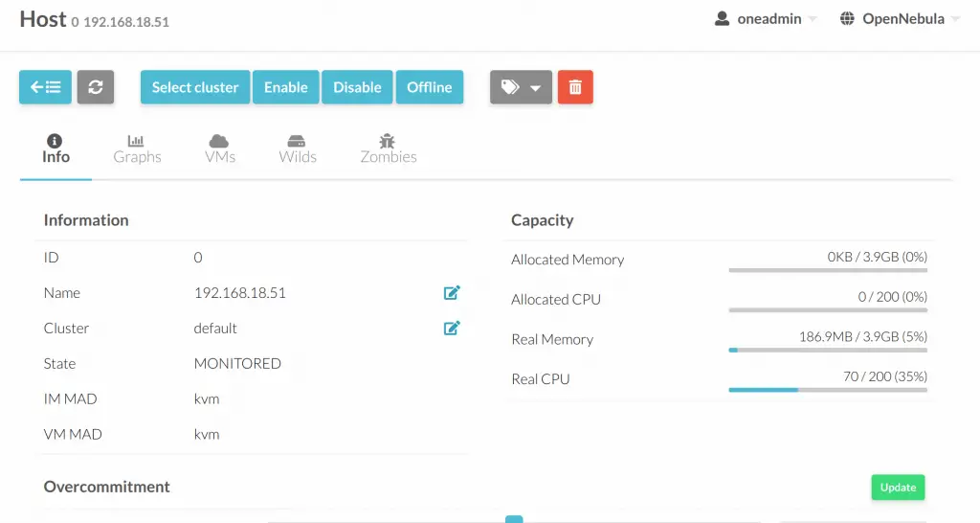Edit the host Name field
The height and width of the screenshot is (523, 980).
coord(452,293)
